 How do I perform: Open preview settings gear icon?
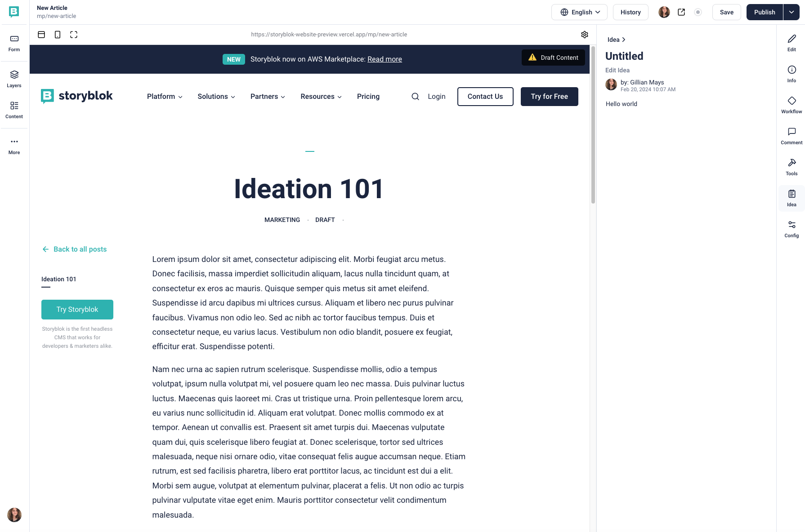(585, 35)
